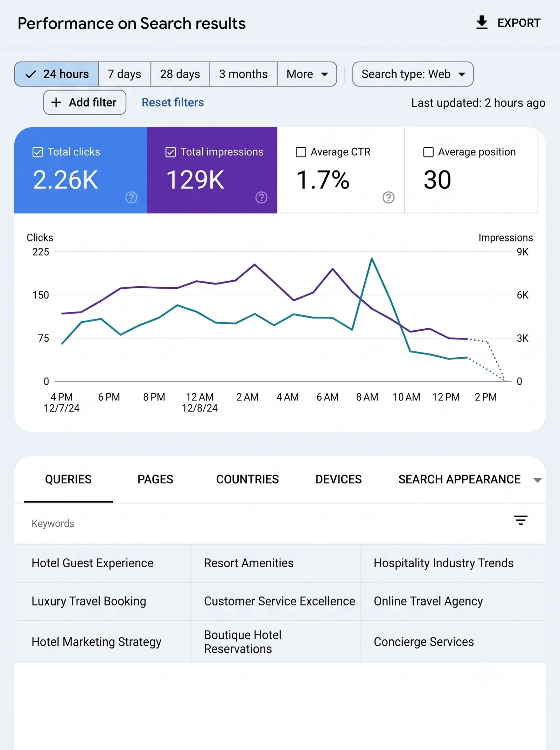Click Hotel Guest Experience keyword
This screenshot has width=560, height=750.
tap(92, 563)
